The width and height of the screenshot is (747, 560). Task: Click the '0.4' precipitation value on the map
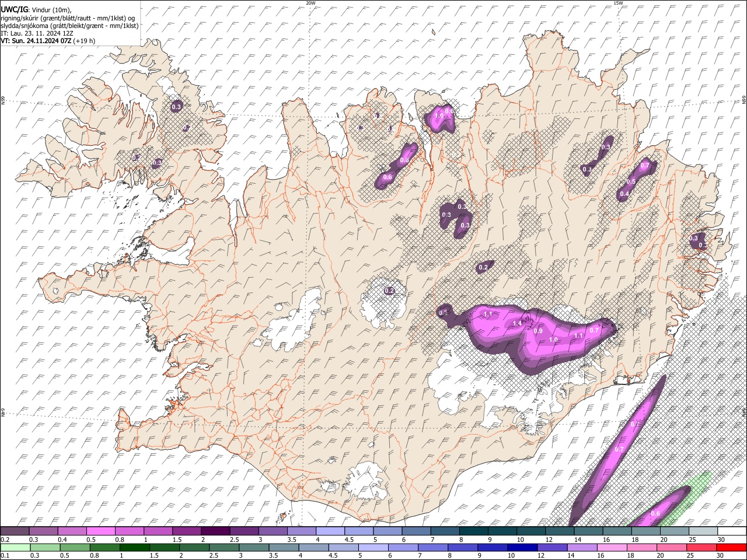click(x=624, y=194)
